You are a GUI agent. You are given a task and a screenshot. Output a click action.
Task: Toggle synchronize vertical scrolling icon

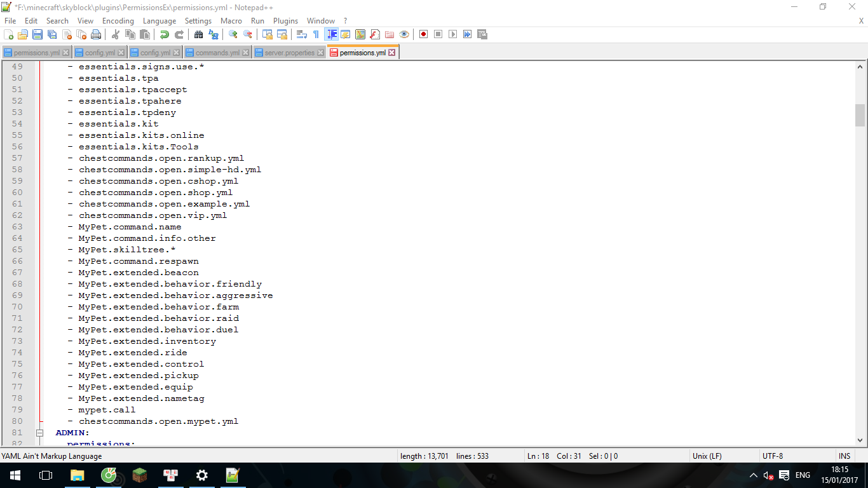(x=268, y=34)
